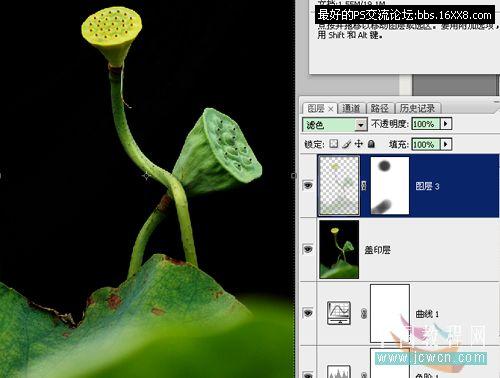Click the lock all padlock icon

[x=371, y=144]
